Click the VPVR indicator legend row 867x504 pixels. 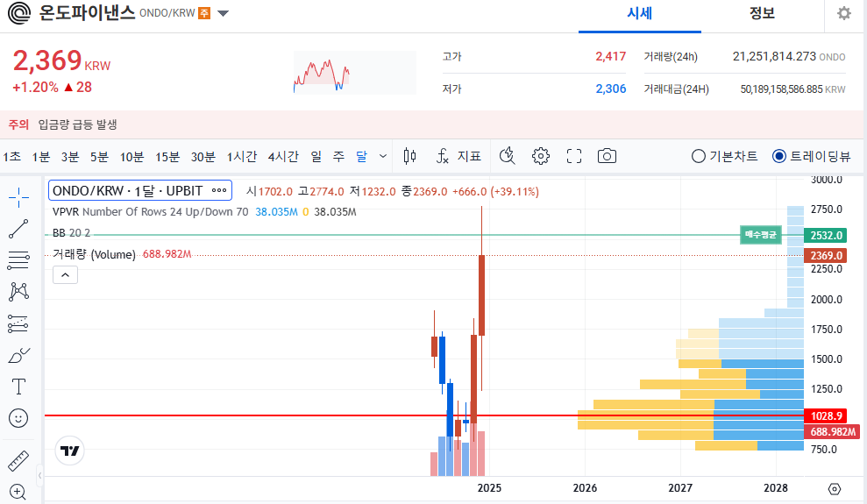tap(204, 211)
